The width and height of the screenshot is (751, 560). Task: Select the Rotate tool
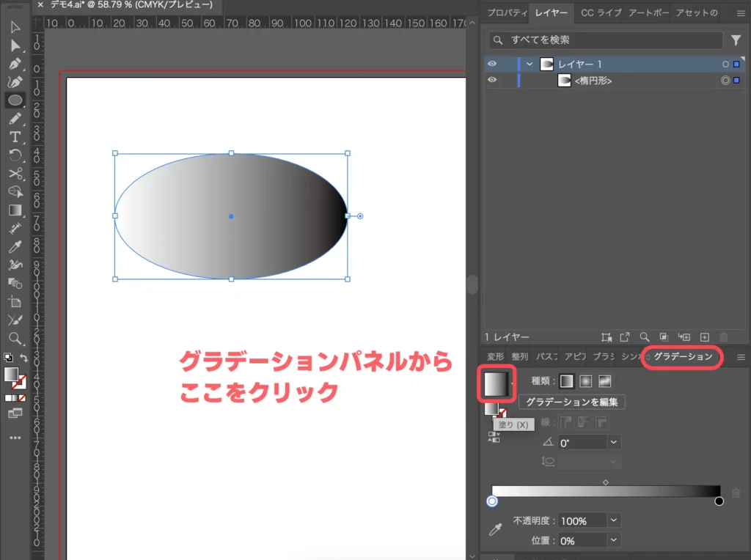click(x=15, y=155)
